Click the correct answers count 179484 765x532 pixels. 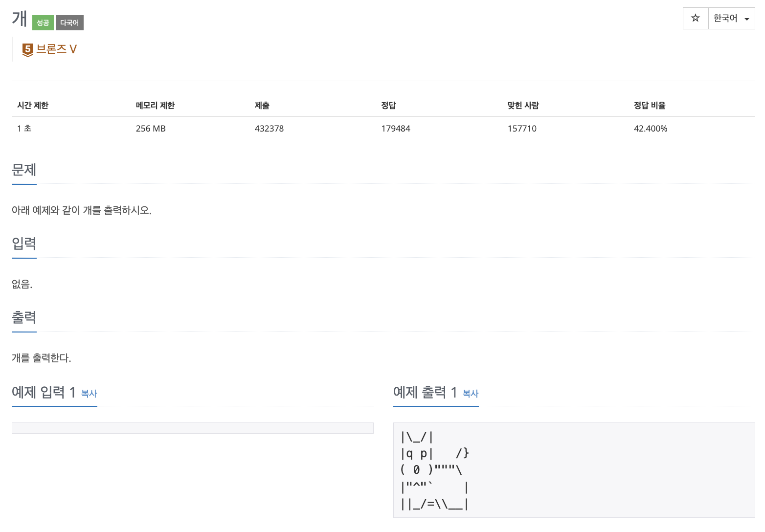tap(396, 129)
